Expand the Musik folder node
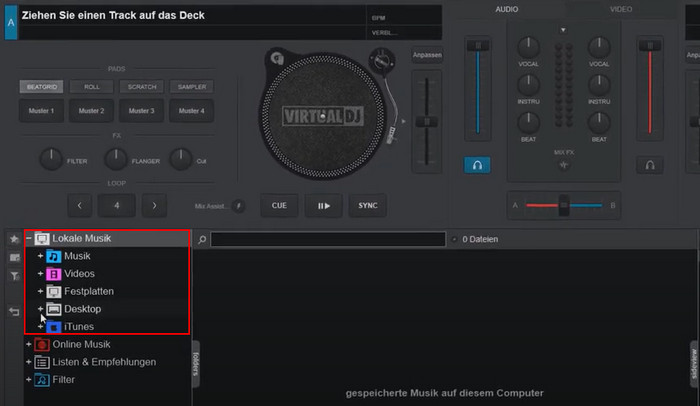Image resolution: width=700 pixels, height=406 pixels. coord(40,256)
